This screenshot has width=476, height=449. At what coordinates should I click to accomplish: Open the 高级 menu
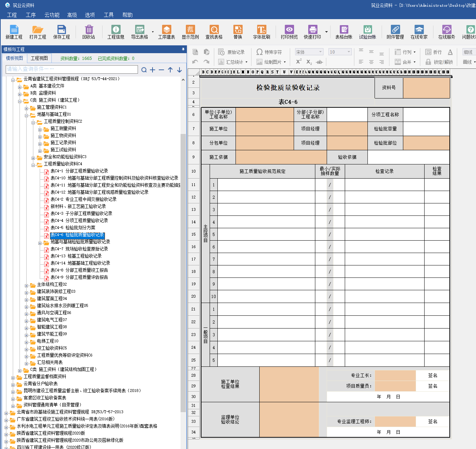click(x=72, y=15)
